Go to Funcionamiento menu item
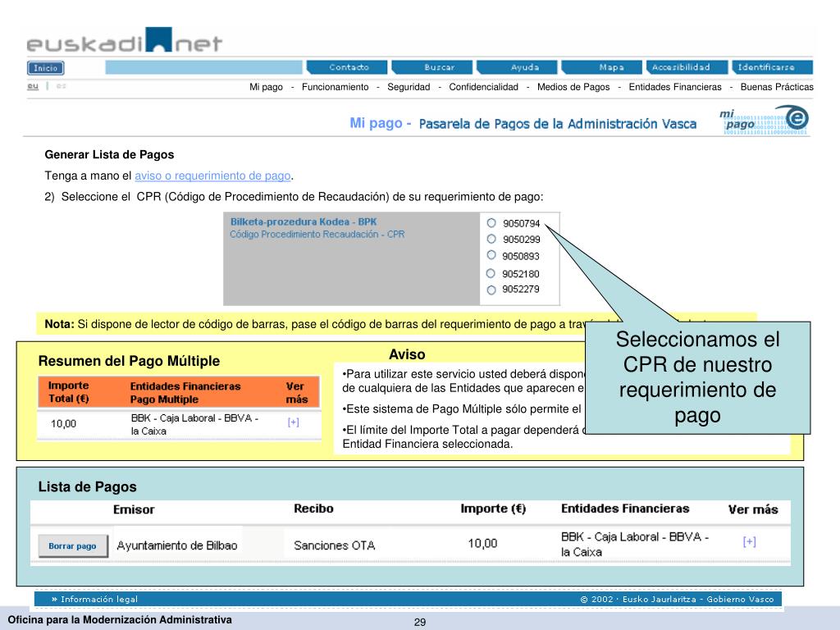The height and width of the screenshot is (630, 840). pos(336,87)
